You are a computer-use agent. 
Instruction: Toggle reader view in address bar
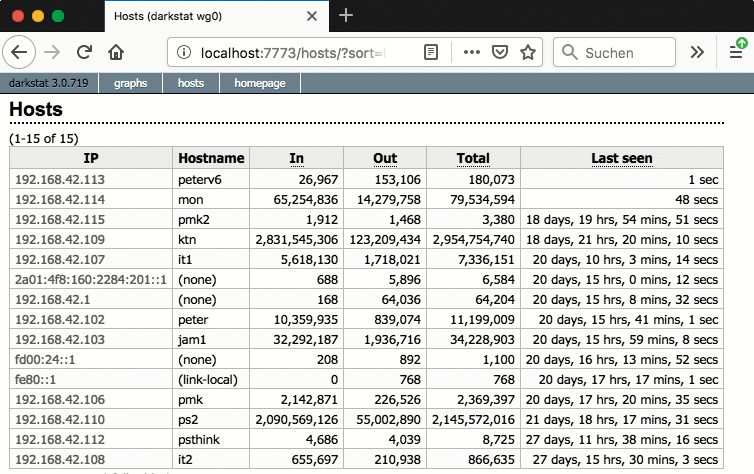[x=431, y=52]
